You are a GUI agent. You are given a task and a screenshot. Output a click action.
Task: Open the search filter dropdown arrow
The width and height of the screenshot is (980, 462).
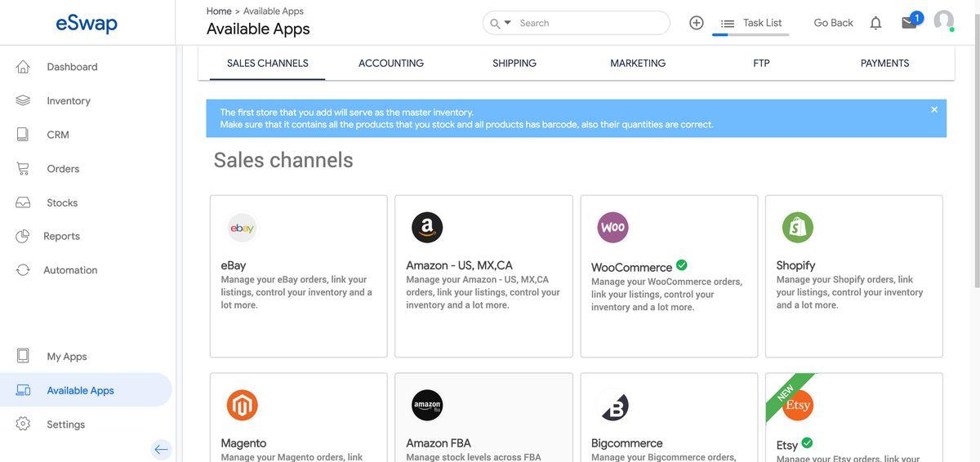pos(507,23)
